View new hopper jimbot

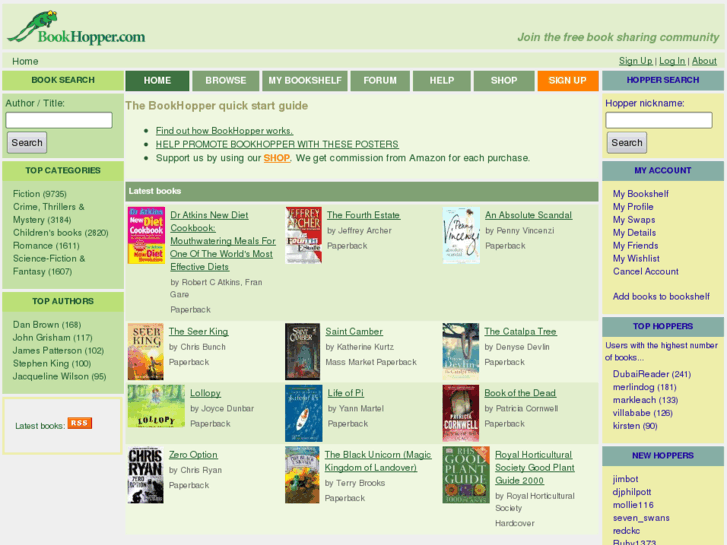pyautogui.click(x=625, y=479)
